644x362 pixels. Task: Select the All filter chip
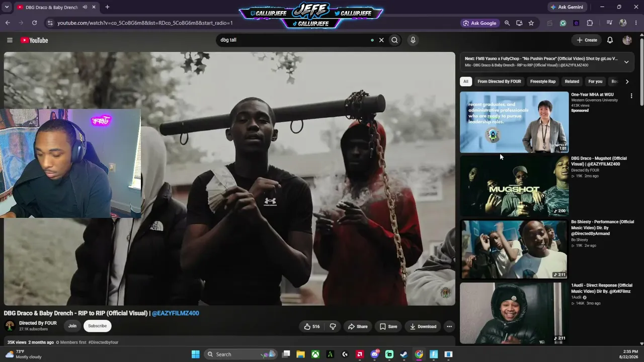click(466, 81)
